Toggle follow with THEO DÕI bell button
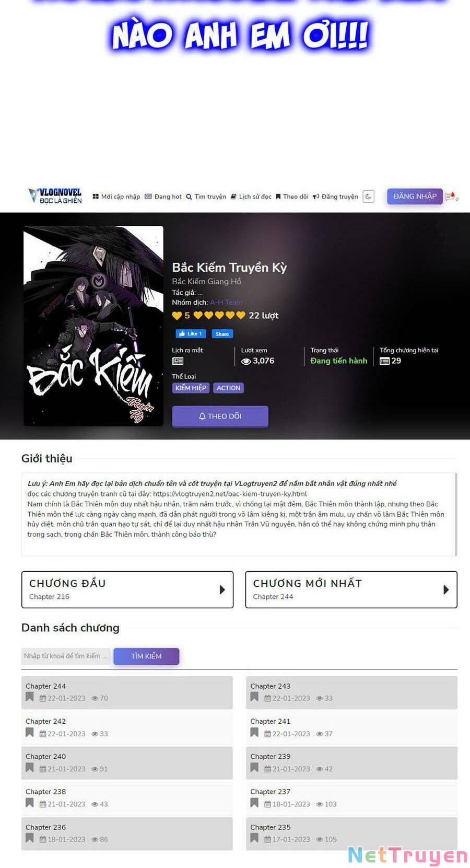Screen dimensions: 470x868 [220, 416]
